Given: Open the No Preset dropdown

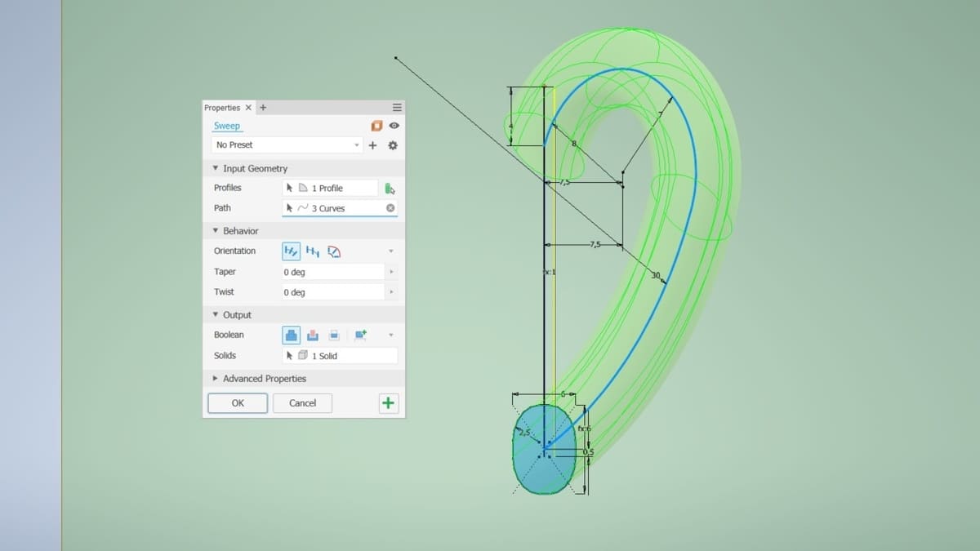Looking at the screenshot, I should coord(357,144).
